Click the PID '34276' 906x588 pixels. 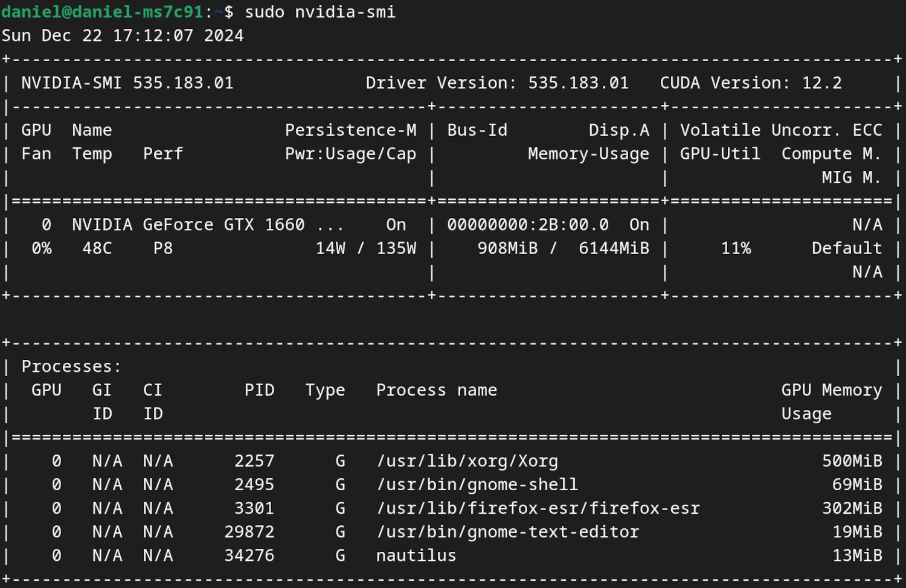click(x=249, y=555)
